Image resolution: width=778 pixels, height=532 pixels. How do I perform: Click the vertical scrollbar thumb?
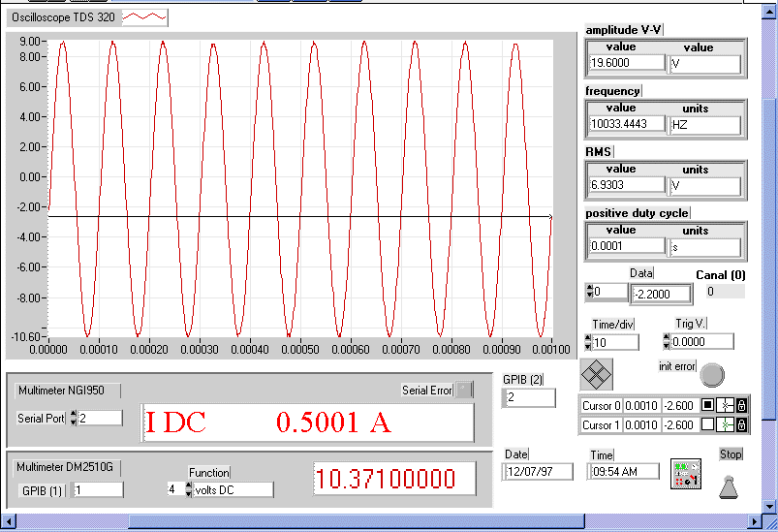769,258
